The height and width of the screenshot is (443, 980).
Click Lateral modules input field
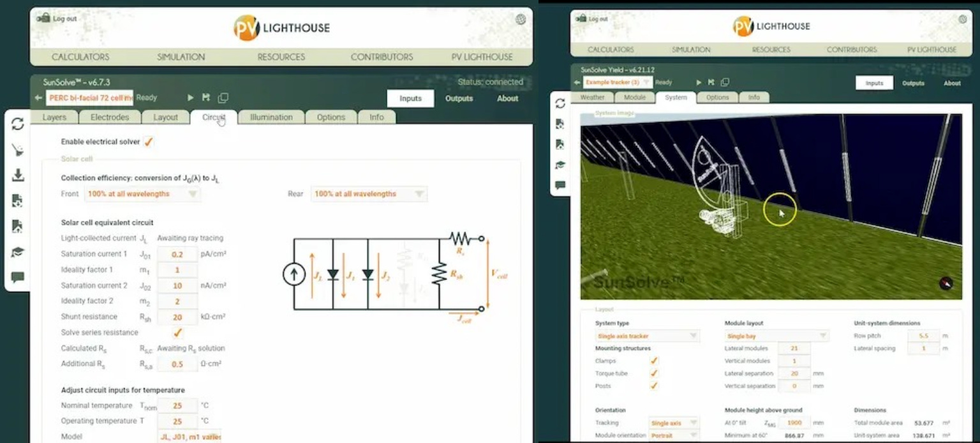794,349
